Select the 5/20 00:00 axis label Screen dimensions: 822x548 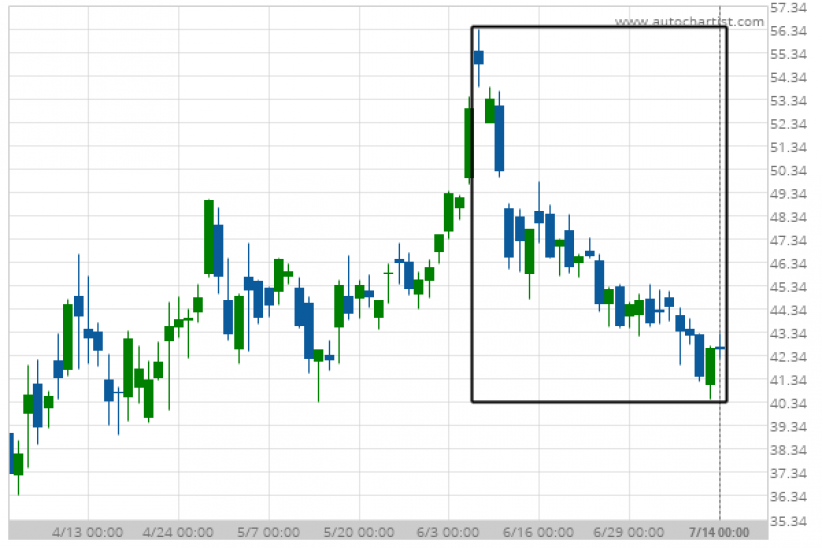coord(359,532)
